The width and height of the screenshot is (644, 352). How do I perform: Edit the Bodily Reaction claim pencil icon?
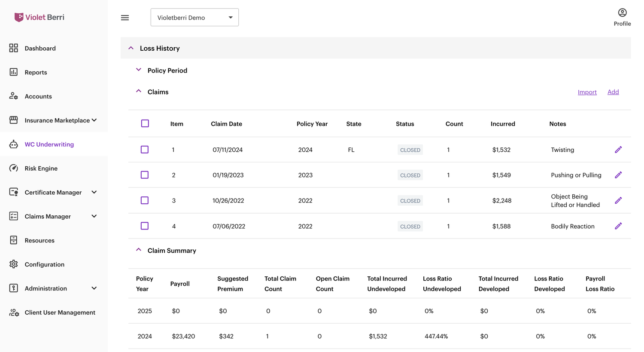tap(618, 226)
